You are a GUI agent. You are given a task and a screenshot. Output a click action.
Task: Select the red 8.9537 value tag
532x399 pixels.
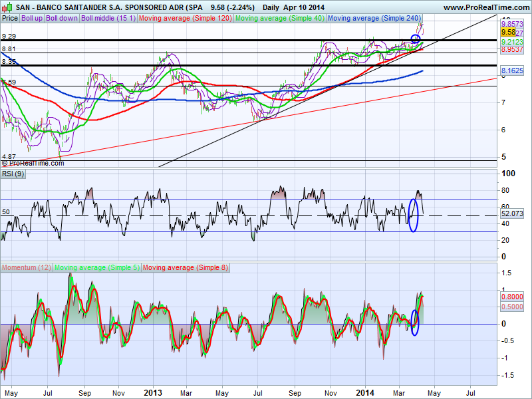pyautogui.click(x=512, y=49)
